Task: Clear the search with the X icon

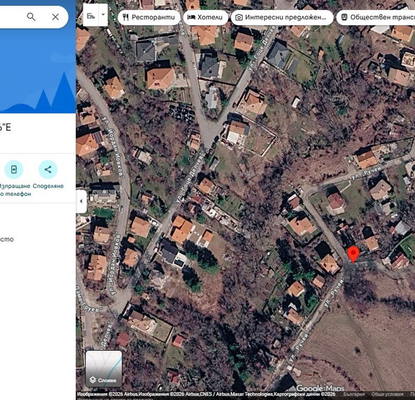Action: [x=55, y=17]
